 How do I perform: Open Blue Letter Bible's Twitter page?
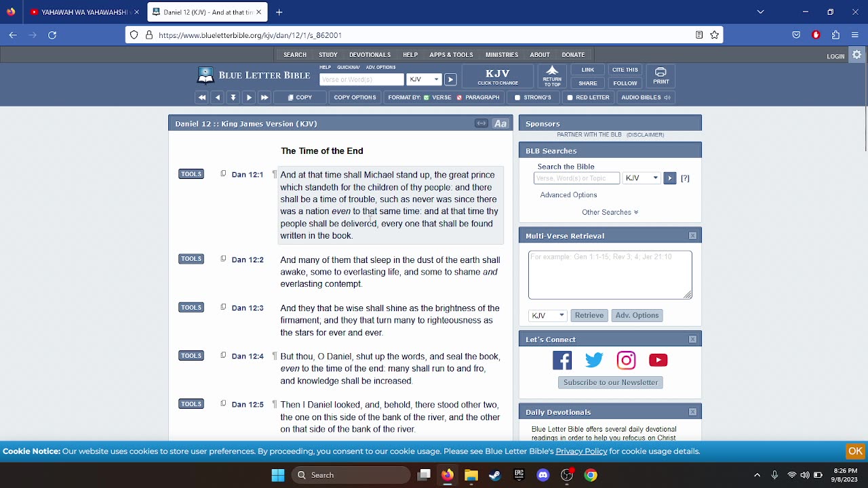pyautogui.click(x=594, y=360)
